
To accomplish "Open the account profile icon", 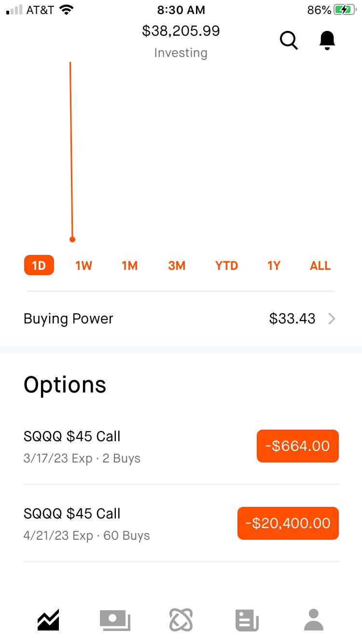I will pyautogui.click(x=314, y=620).
